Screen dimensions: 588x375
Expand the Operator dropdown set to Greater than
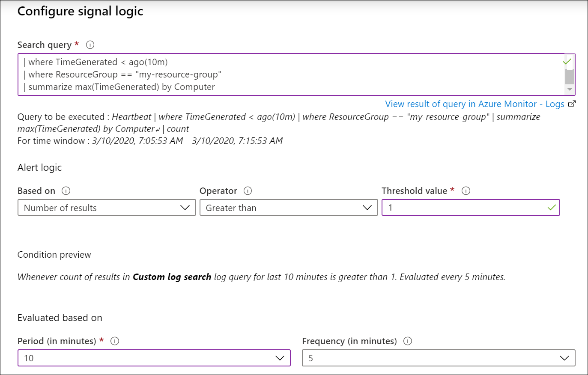(x=289, y=208)
